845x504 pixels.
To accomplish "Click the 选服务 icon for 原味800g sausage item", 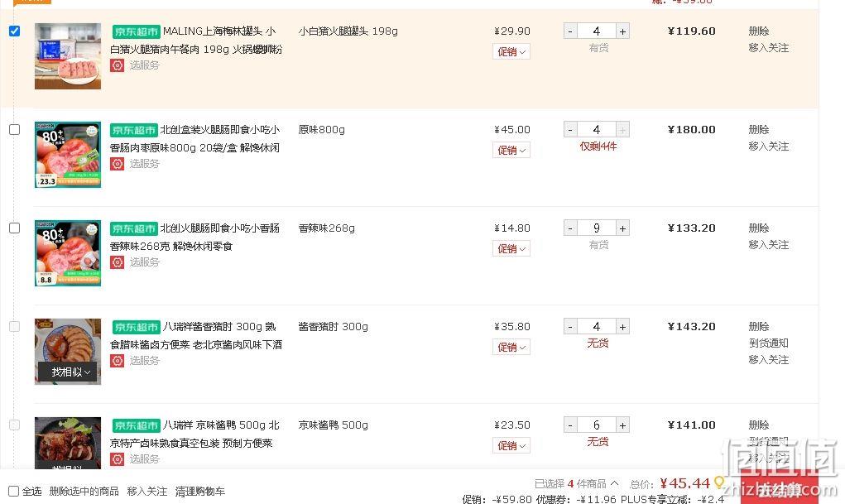I will point(117,164).
